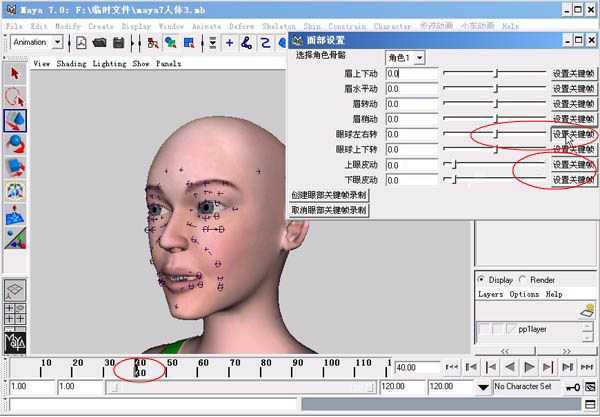The image size is (600, 417).
Task: Open the viewport Panels menu
Action: [x=168, y=64]
